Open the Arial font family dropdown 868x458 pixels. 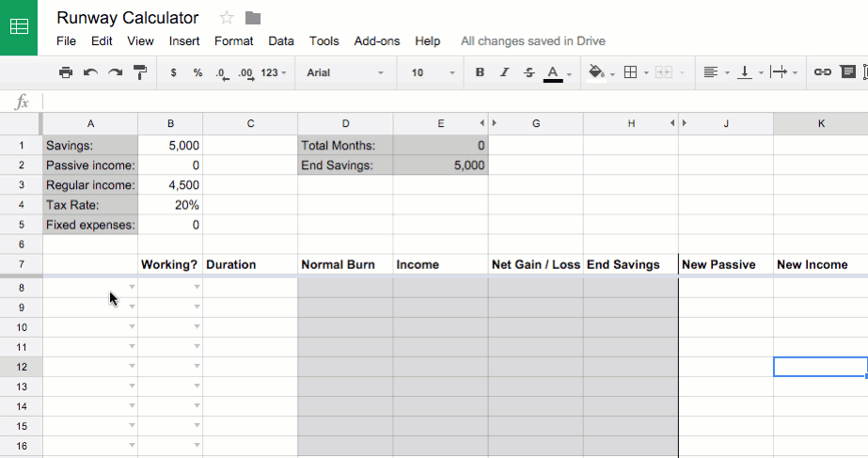pos(345,72)
